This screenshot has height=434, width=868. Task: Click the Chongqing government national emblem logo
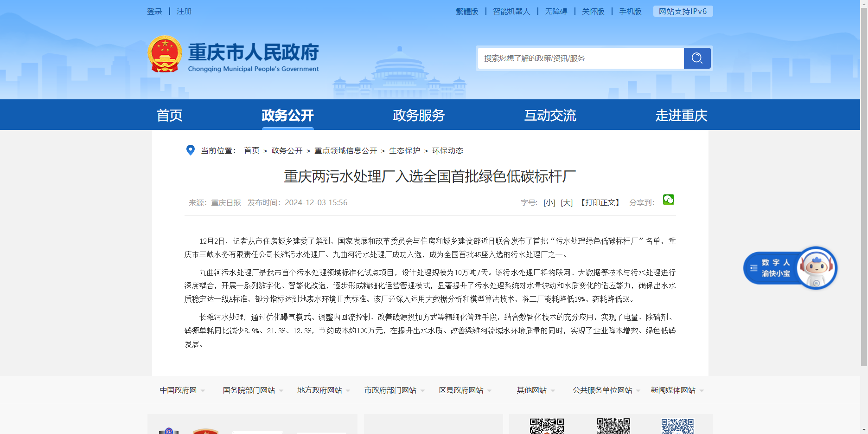pyautogui.click(x=165, y=54)
